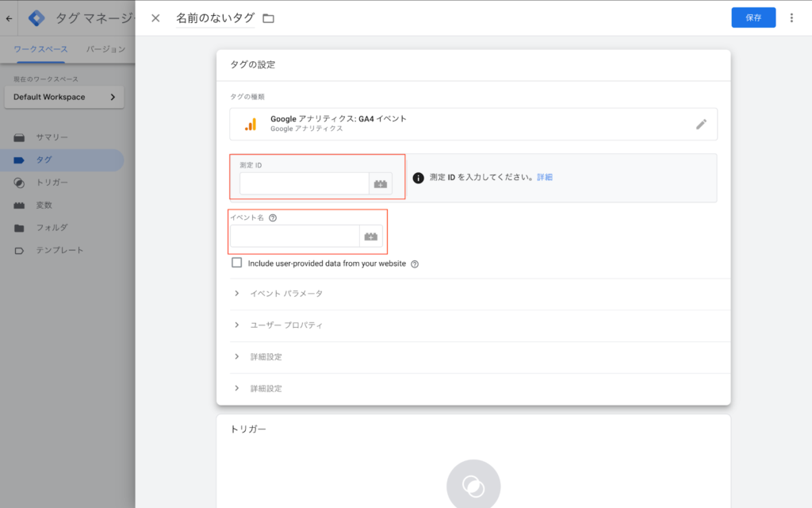Click the 保存 button

point(753,17)
